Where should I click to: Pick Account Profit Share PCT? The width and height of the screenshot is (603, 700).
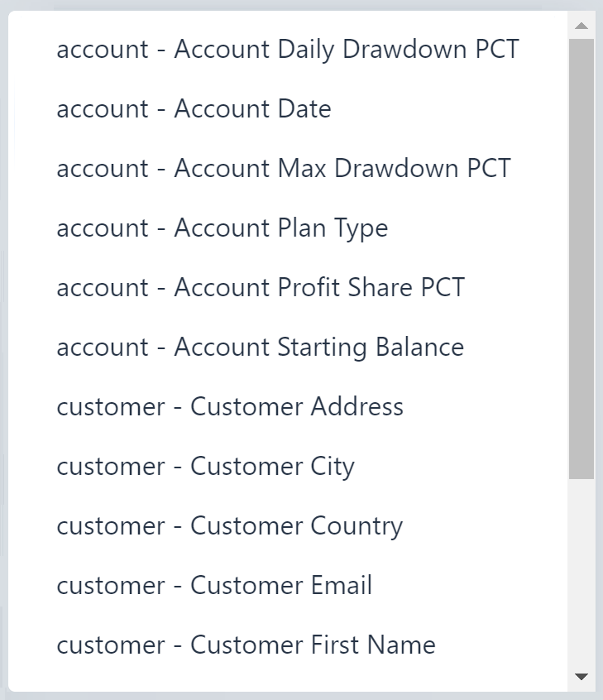coord(260,287)
